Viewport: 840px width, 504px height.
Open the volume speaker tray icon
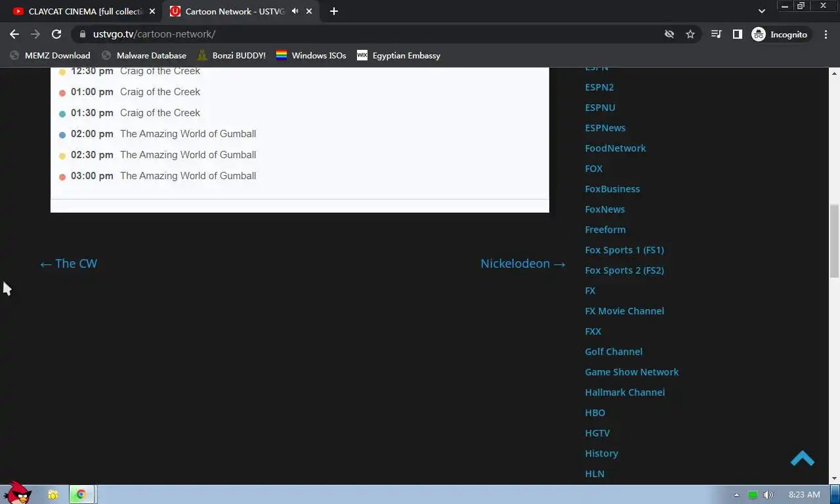tap(768, 495)
